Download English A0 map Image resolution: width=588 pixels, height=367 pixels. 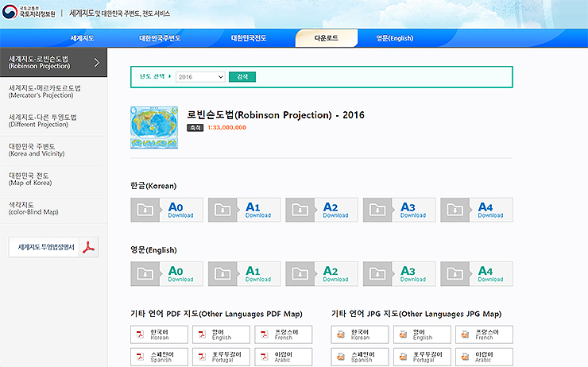(167, 274)
